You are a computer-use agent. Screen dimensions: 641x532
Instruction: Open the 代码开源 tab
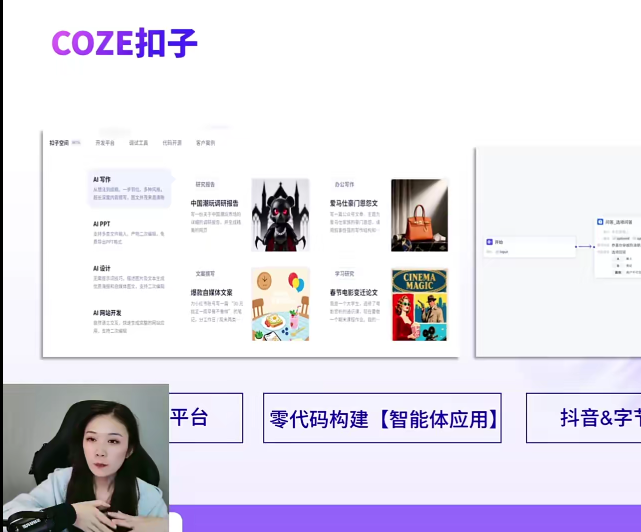click(172, 143)
